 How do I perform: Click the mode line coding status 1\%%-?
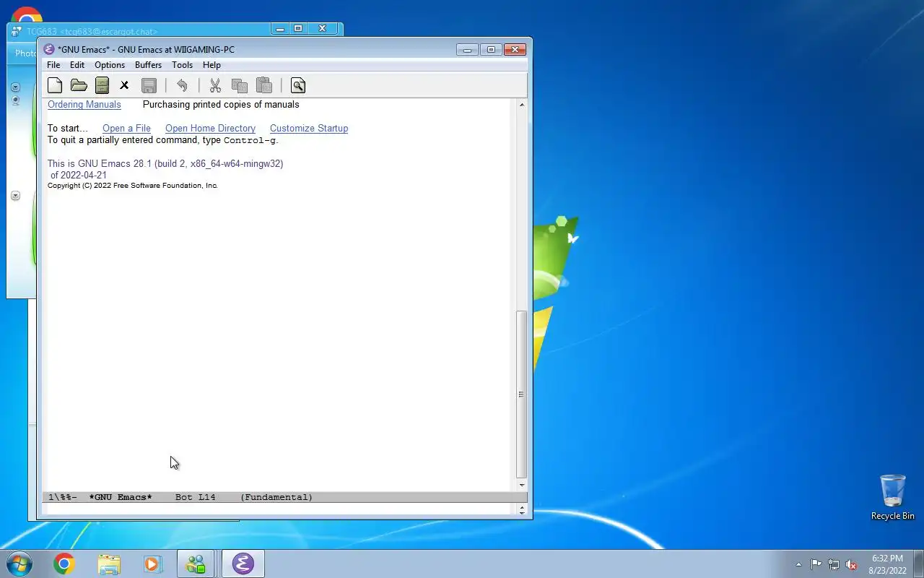point(63,497)
